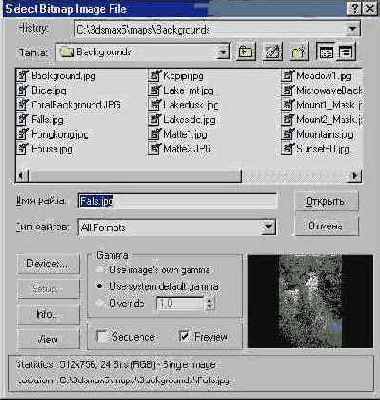Select the Sunset file icon
Screen dimensions: 380x400
point(288,149)
